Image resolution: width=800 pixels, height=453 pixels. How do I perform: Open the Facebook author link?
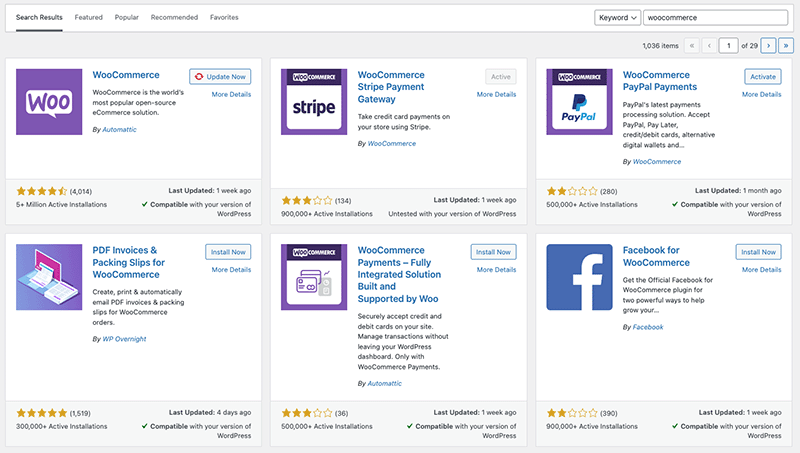648,327
